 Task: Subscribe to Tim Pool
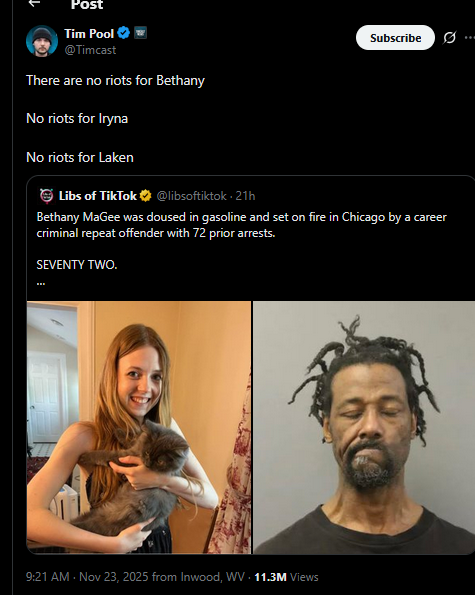[395, 38]
